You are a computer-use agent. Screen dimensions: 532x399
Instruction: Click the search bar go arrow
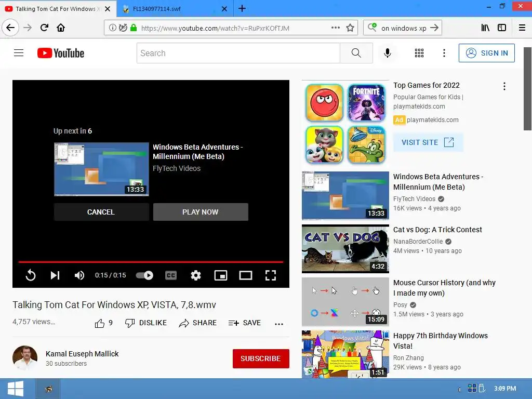434,28
